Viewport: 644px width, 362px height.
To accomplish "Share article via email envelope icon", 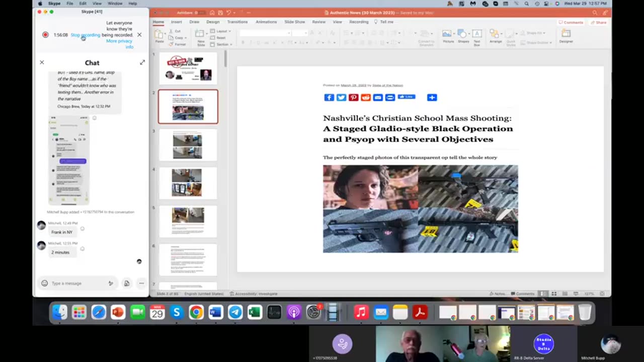I will [378, 98].
